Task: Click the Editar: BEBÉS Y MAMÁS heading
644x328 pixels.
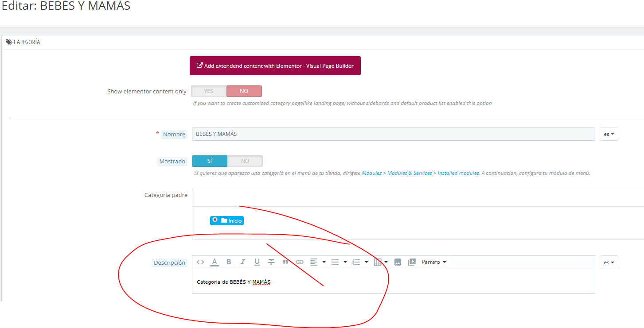Action: (x=66, y=6)
